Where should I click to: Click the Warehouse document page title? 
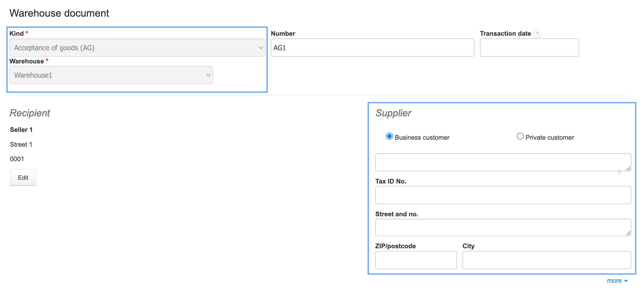(x=59, y=13)
